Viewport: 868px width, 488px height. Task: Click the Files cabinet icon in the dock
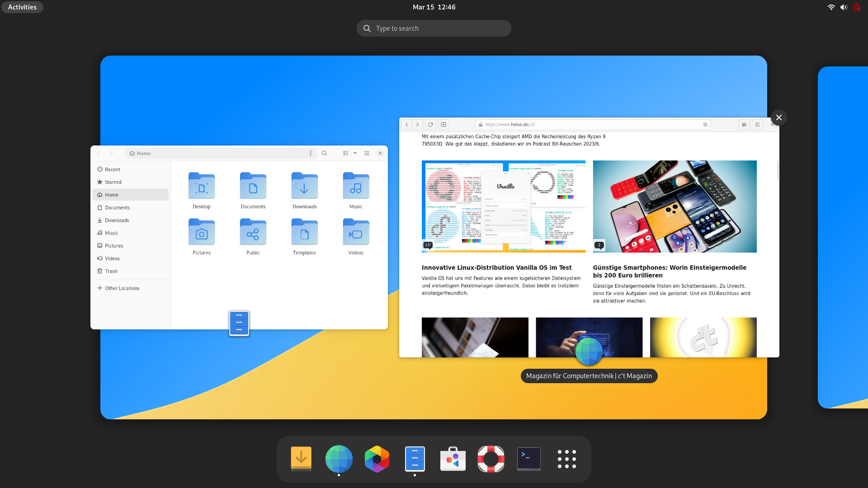click(415, 459)
